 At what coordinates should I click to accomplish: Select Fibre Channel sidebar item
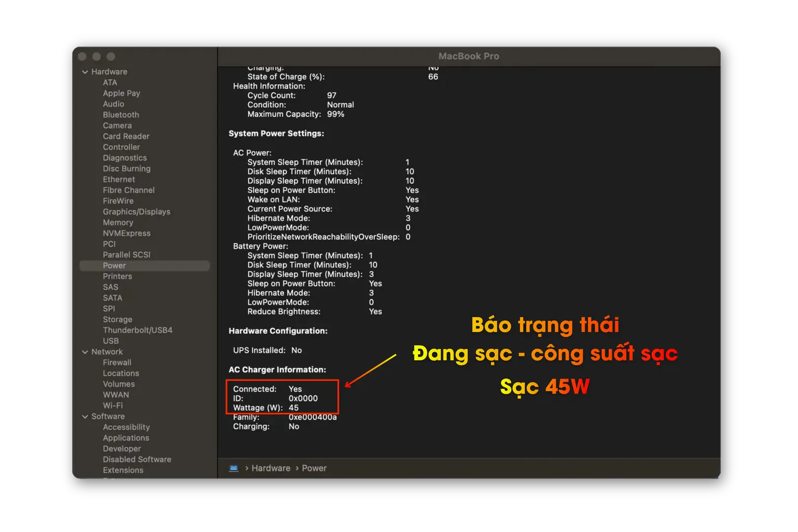[129, 190]
